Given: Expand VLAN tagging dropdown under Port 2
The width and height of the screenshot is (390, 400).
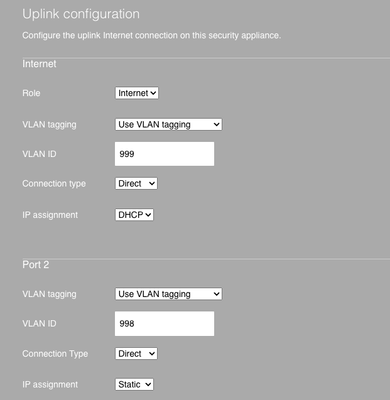Looking at the screenshot, I should (168, 294).
